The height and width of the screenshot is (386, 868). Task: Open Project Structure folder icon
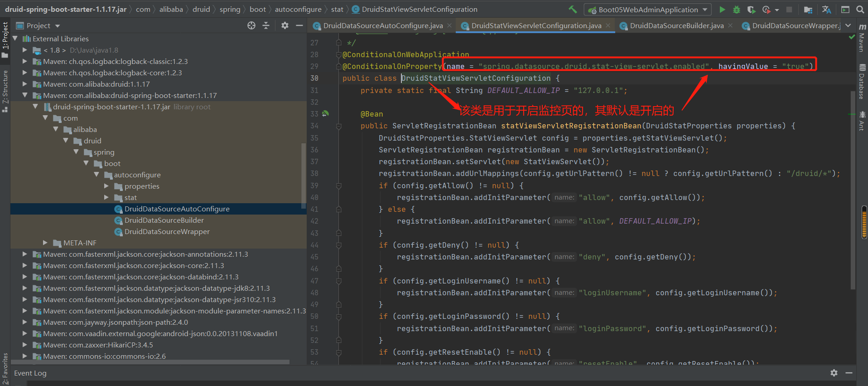[808, 10]
